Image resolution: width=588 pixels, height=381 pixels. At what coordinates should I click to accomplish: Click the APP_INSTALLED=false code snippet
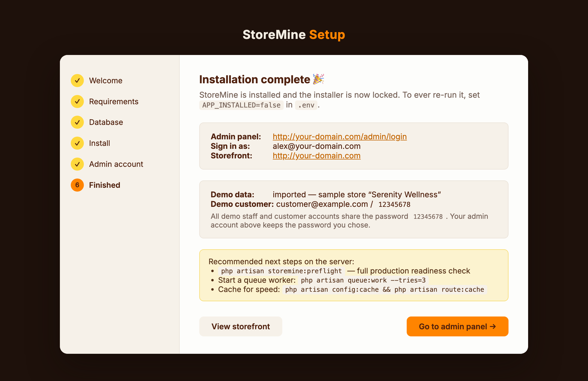[x=241, y=105]
